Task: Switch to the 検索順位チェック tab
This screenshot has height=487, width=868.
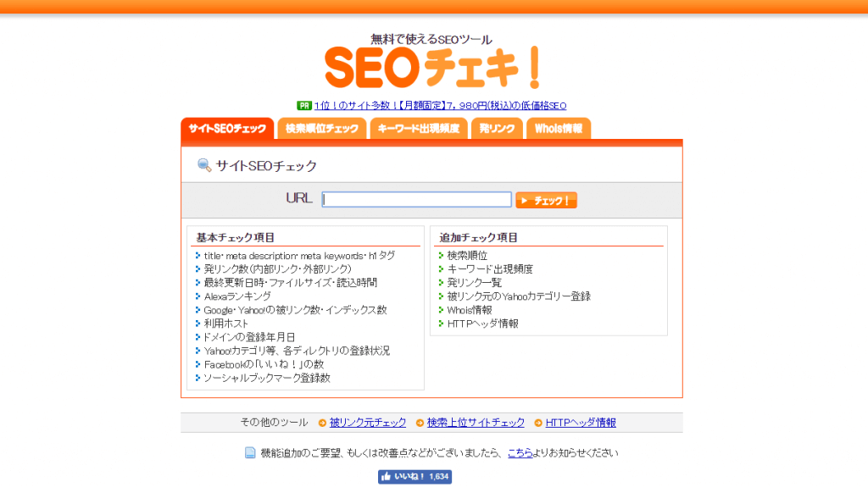Action: [x=321, y=129]
